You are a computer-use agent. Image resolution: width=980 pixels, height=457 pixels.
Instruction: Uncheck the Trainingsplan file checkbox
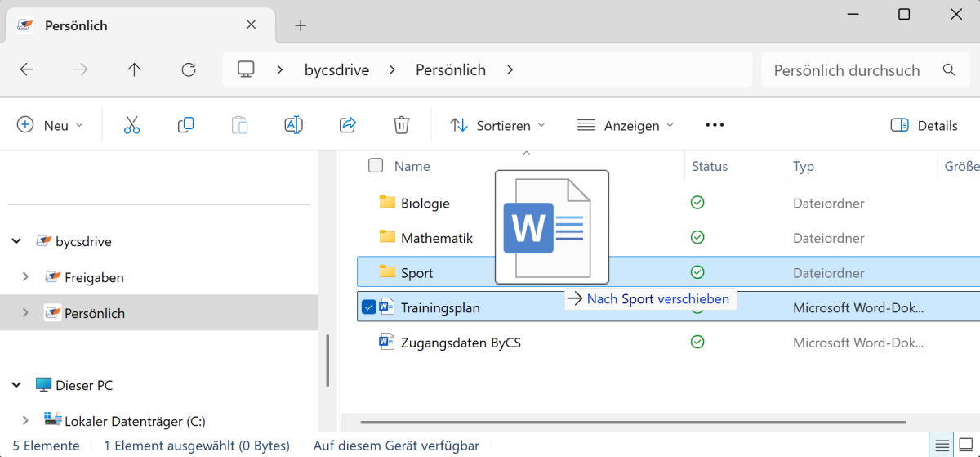pyautogui.click(x=368, y=307)
